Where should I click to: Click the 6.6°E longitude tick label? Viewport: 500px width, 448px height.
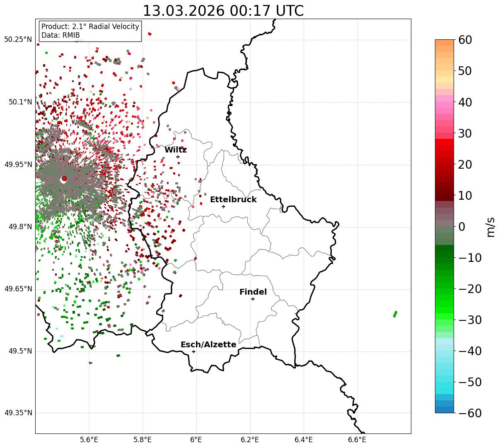click(x=357, y=440)
